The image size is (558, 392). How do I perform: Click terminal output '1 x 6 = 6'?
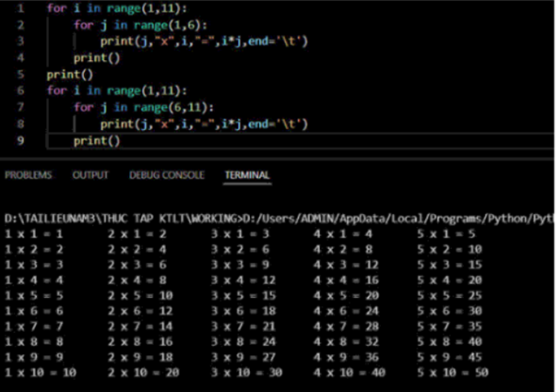pyautogui.click(x=34, y=311)
